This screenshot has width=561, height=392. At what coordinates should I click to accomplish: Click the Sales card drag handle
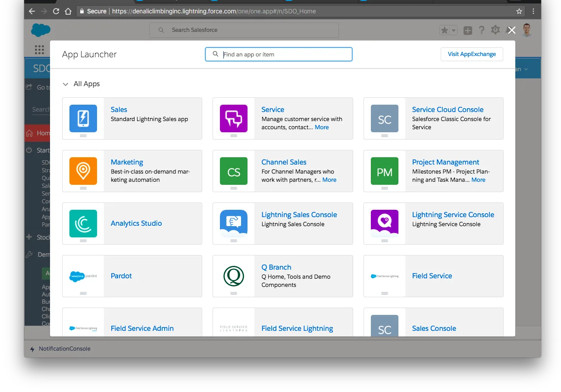coord(83,136)
